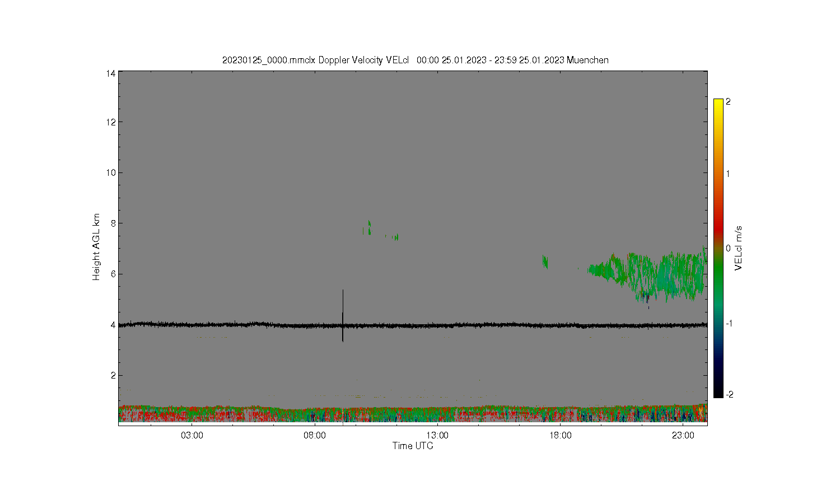
Task: Click the height tick label 2 on y-axis
Action: click(x=113, y=375)
